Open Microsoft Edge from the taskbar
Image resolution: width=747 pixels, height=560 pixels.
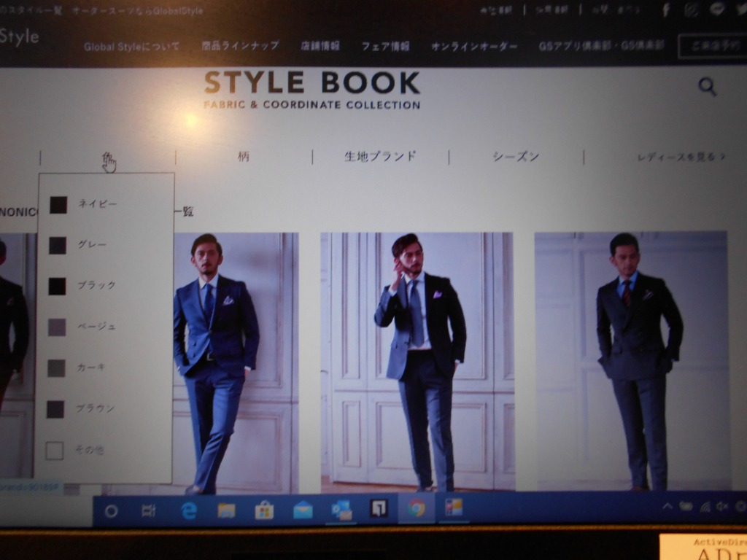[189, 510]
